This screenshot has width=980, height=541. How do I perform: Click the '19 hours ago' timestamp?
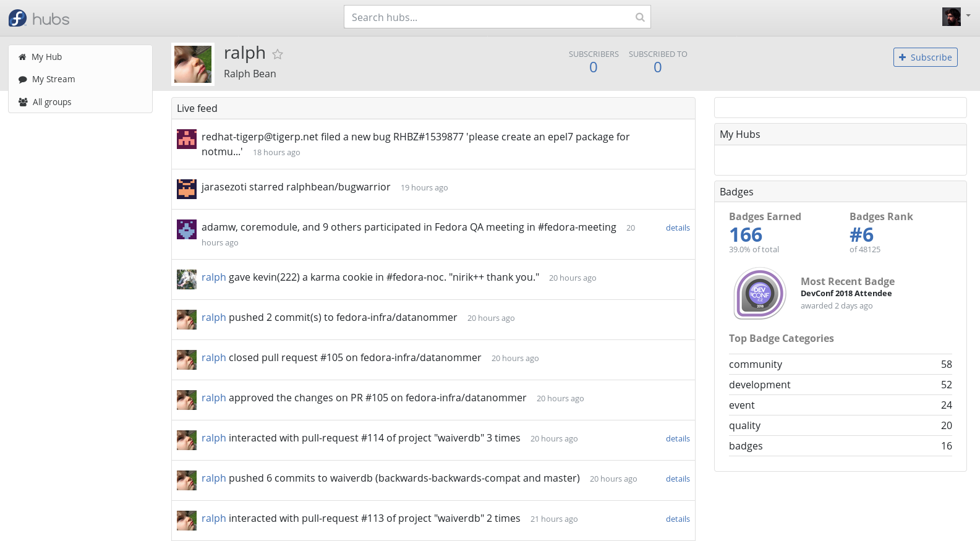(x=424, y=188)
